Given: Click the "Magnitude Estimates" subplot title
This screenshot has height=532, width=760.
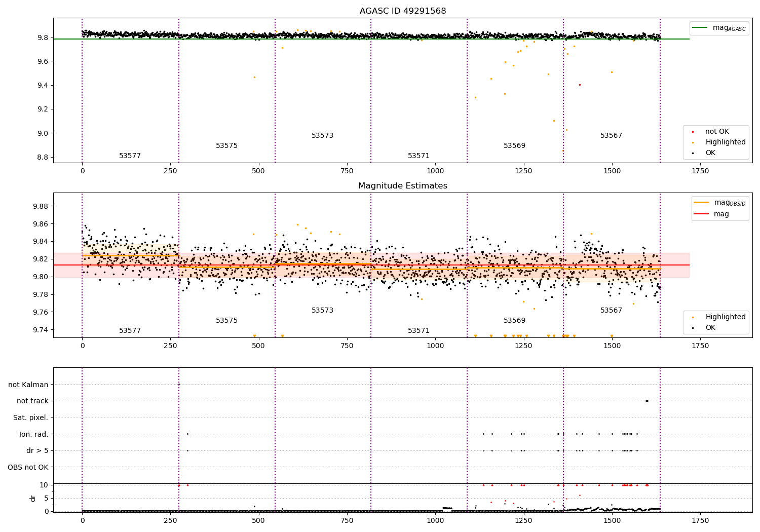Looking at the screenshot, I should pos(403,186).
